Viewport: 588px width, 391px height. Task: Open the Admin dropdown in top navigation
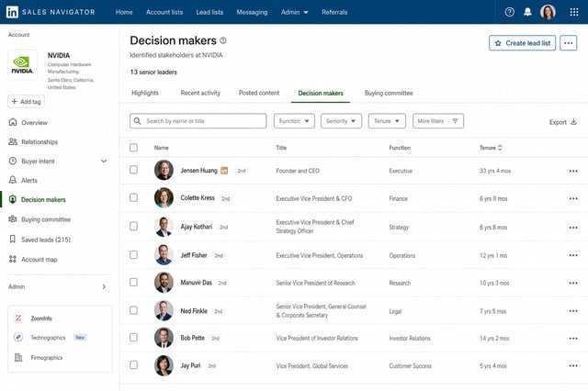click(294, 12)
